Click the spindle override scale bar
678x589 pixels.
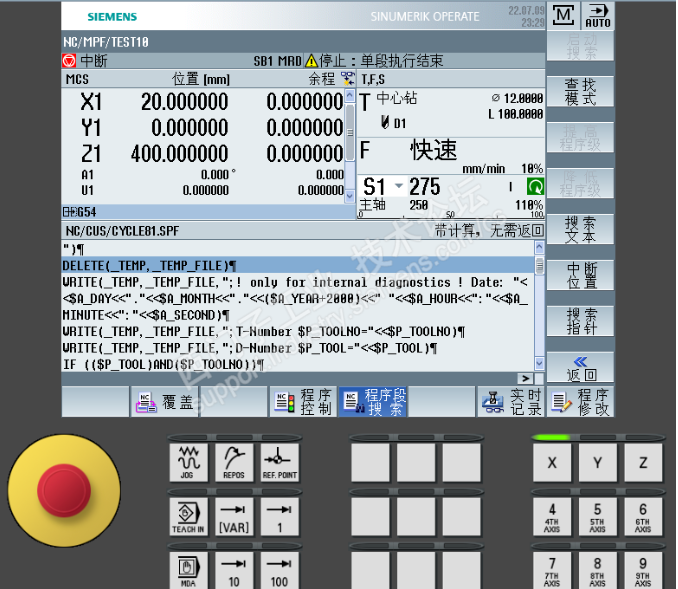[451, 214]
